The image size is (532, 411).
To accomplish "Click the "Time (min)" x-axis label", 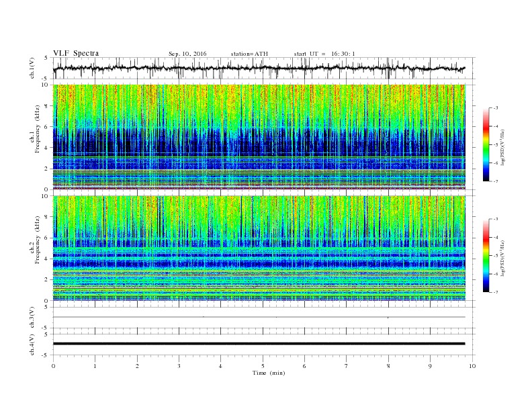I will (269, 373).
